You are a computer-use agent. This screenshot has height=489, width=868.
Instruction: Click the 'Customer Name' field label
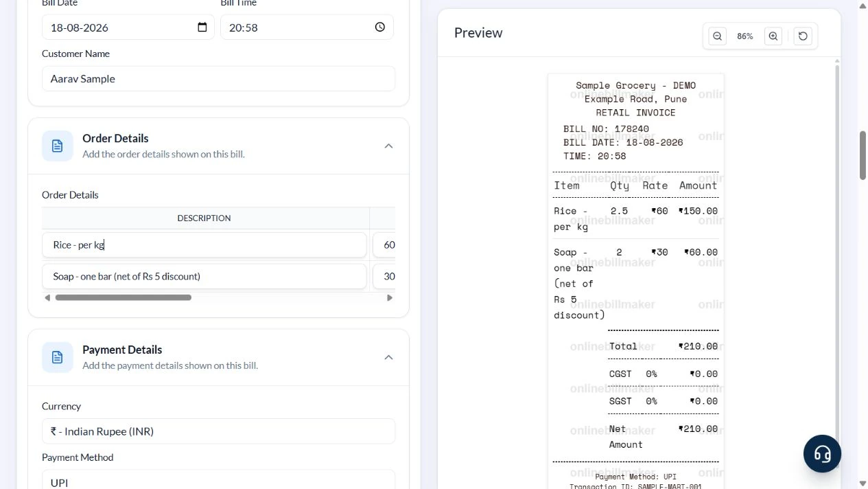(75, 54)
